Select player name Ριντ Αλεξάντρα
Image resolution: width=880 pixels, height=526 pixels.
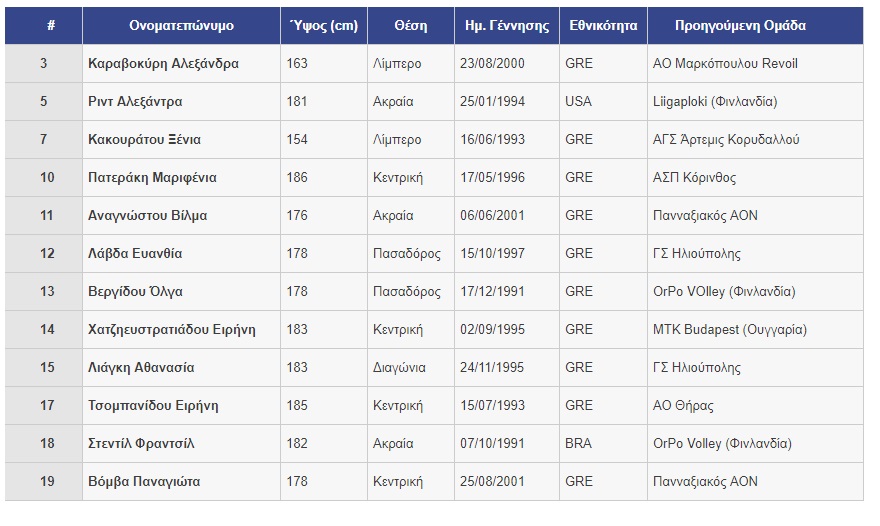(x=135, y=102)
